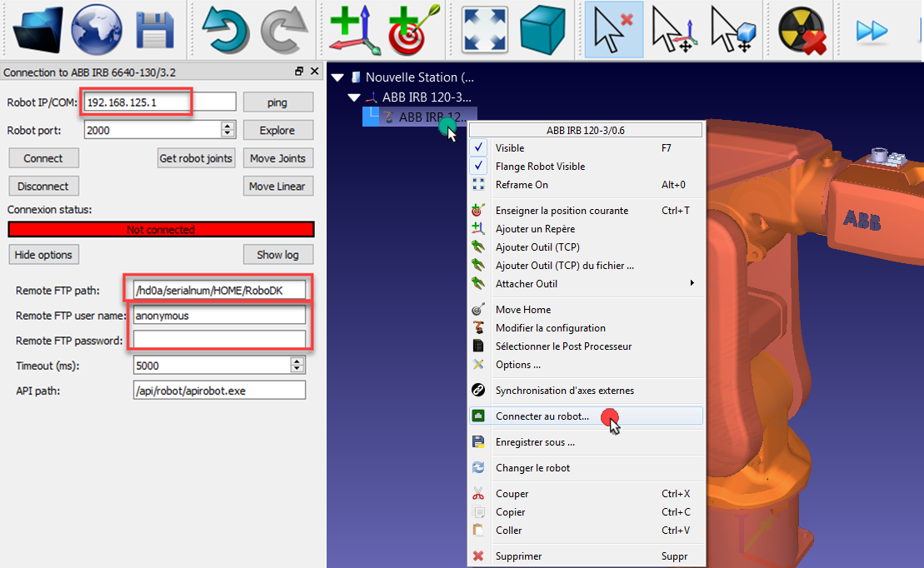
Task: Focus the Robot IP/COM field
Action: (160, 102)
